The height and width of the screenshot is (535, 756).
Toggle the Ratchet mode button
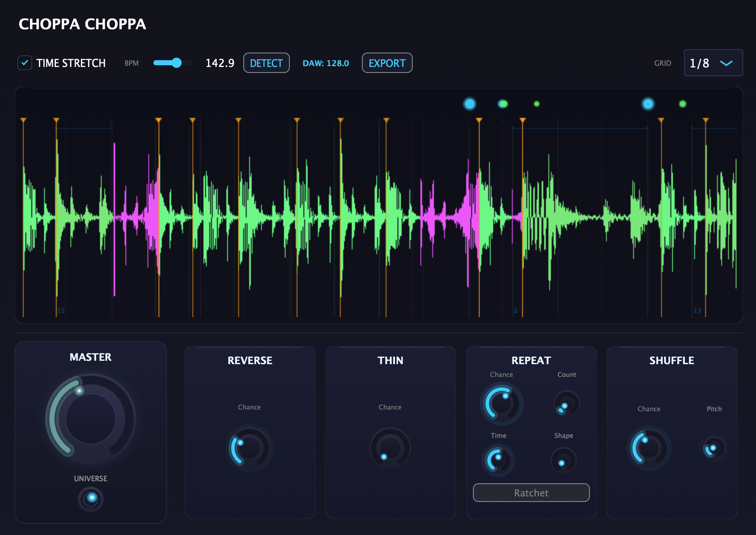click(x=531, y=493)
